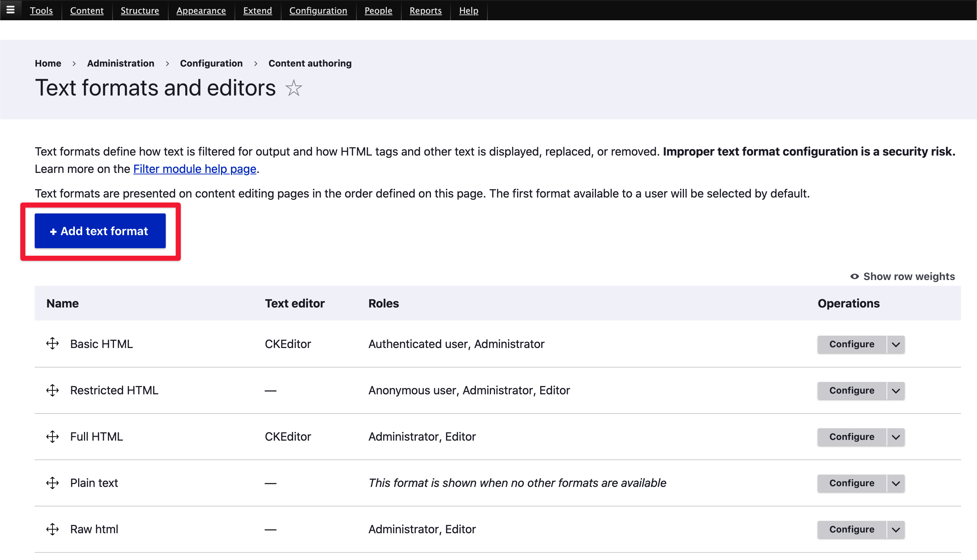
Task: Click the Basic HTML drag handle
Action: pyautogui.click(x=52, y=343)
